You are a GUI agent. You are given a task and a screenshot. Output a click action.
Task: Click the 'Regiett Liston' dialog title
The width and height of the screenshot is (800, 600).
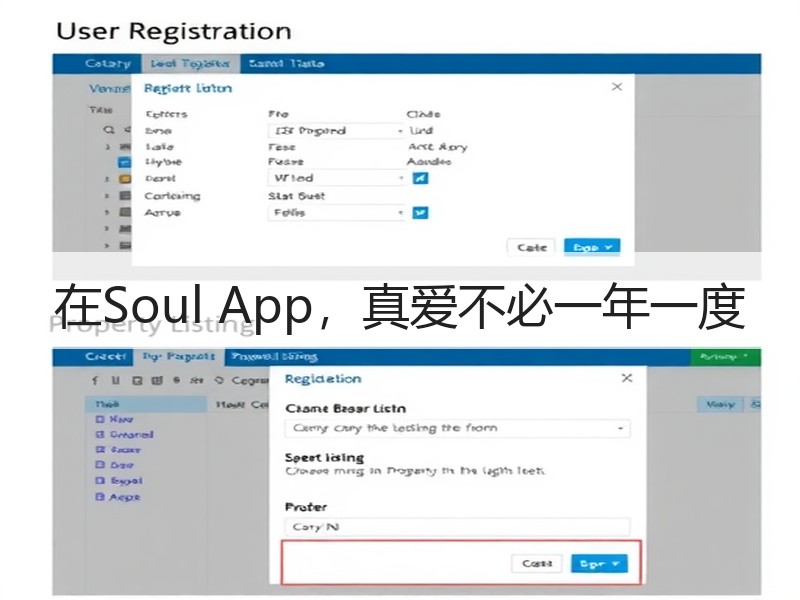[x=188, y=89]
